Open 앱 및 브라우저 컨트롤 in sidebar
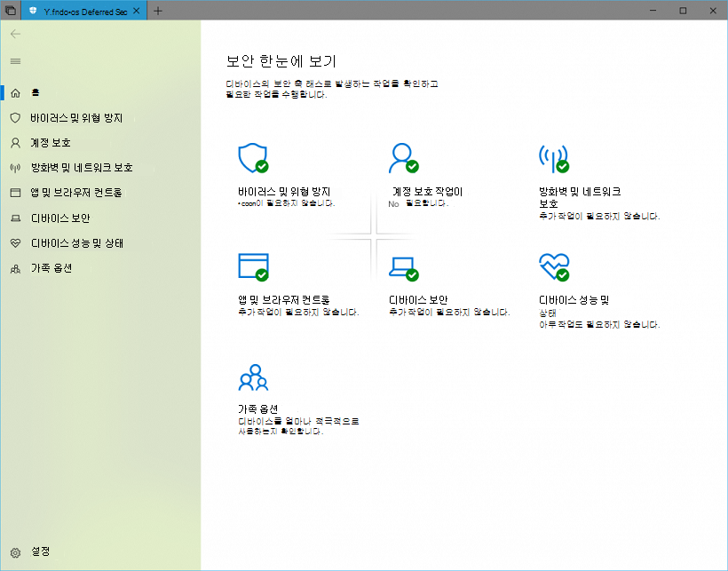 (75, 192)
